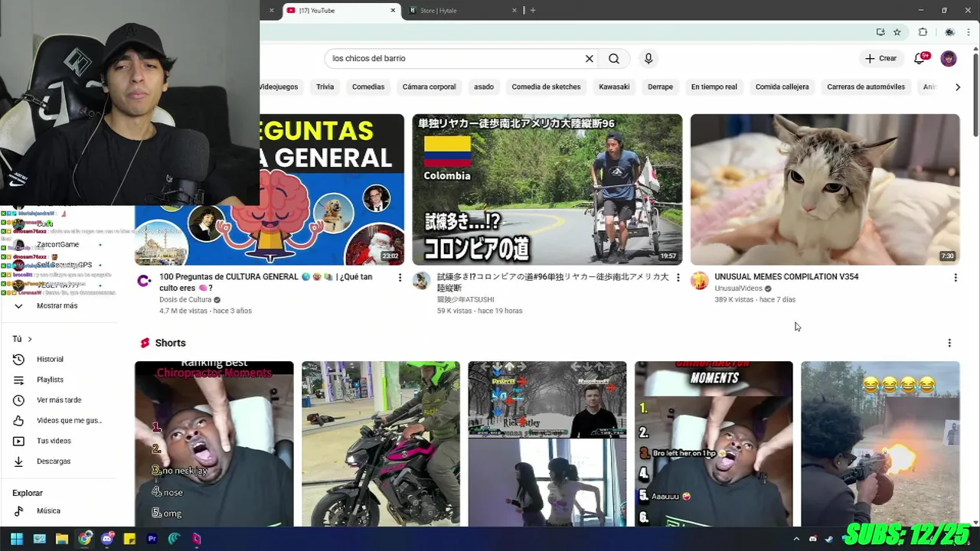
Task: Filter by Comida callejera chip
Action: tap(782, 86)
